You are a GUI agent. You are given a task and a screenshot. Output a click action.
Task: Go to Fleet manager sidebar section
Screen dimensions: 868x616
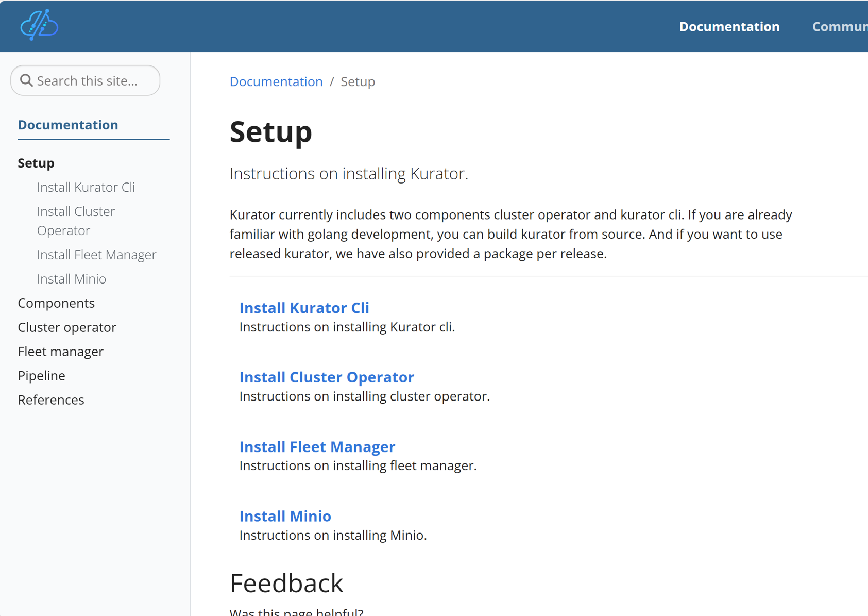click(61, 352)
